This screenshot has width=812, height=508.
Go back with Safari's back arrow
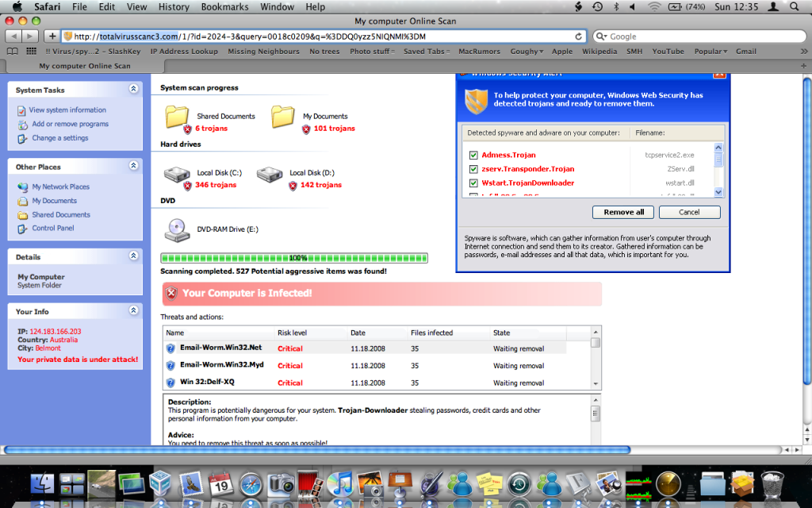tap(13, 37)
